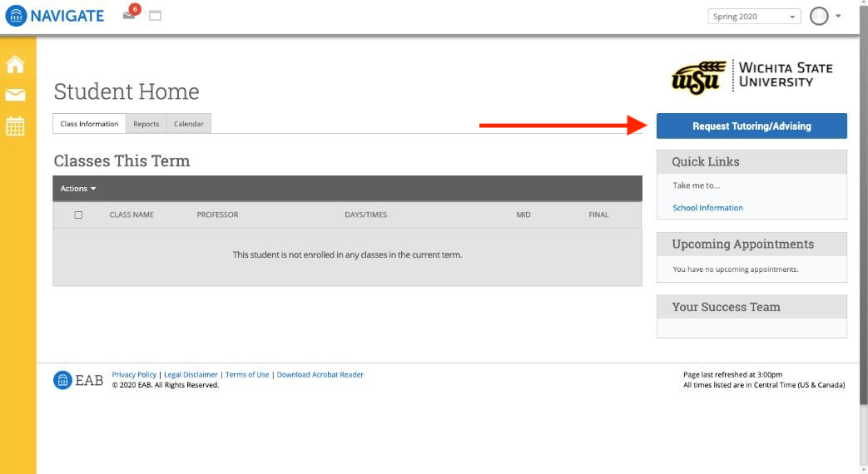
Task: Open the Spring 2020 term dropdown
Action: (754, 16)
